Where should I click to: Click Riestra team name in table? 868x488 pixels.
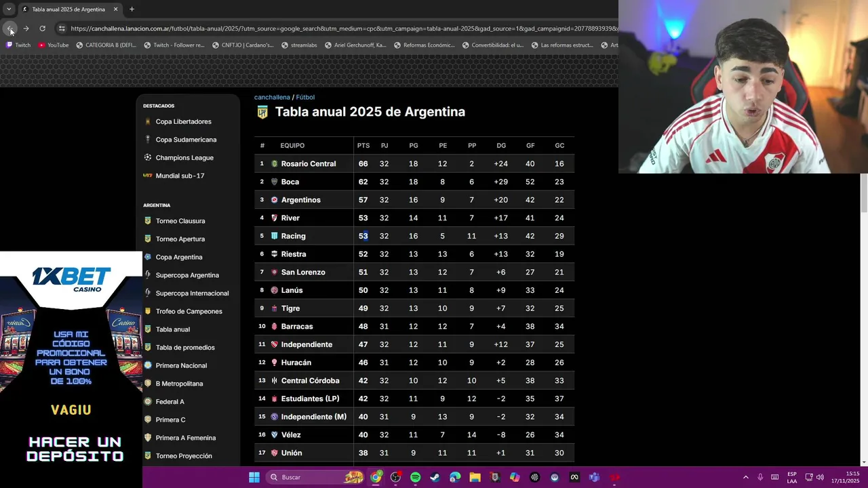294,254
